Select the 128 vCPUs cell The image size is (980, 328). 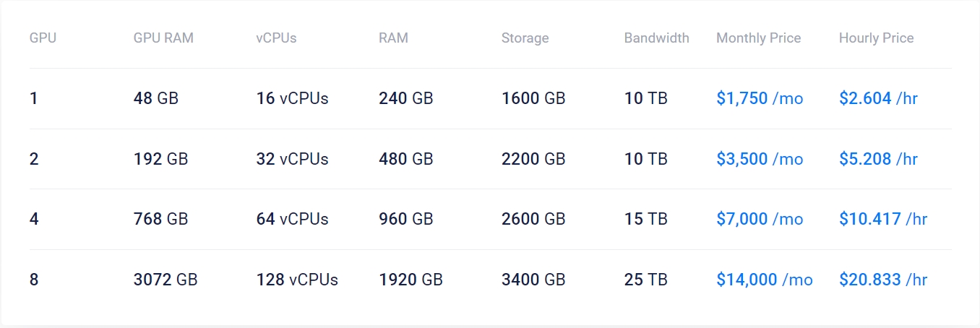[x=296, y=280]
